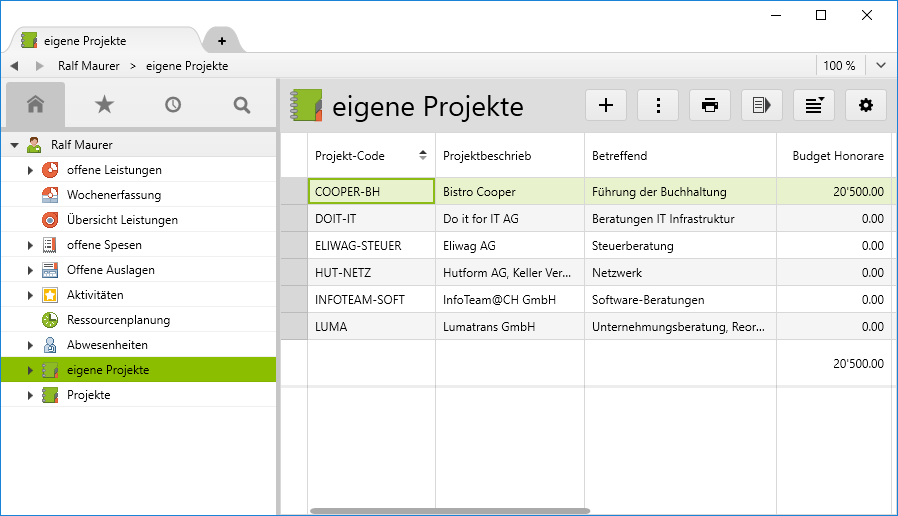Open the three-dot more options menu
The width and height of the screenshot is (898, 516).
(x=658, y=105)
